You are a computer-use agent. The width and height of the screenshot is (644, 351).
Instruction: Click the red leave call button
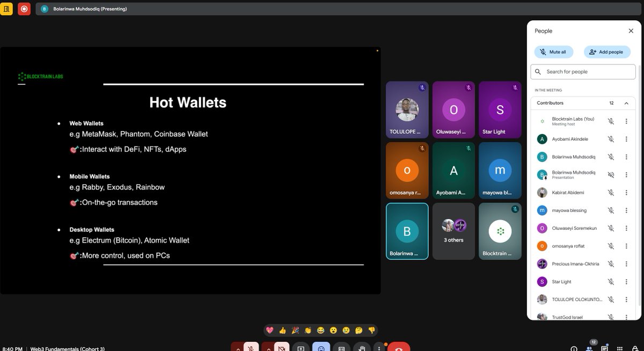(399, 348)
